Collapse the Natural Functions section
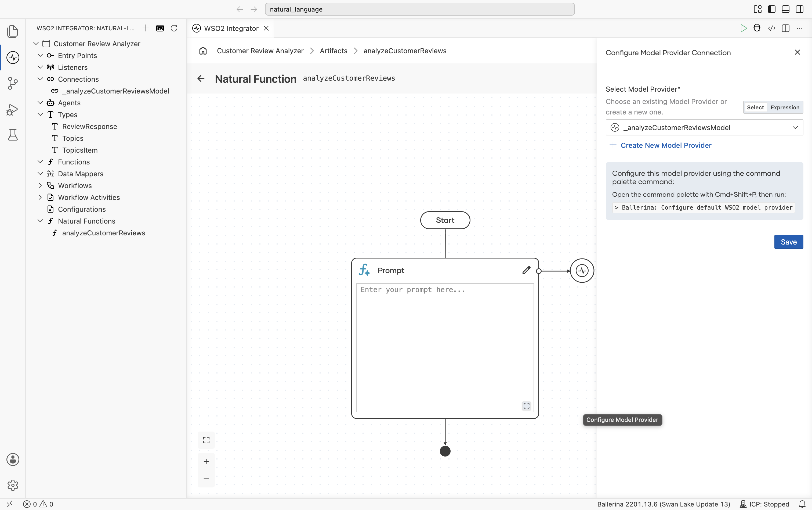Viewport: 812px width, 510px height. (40, 221)
